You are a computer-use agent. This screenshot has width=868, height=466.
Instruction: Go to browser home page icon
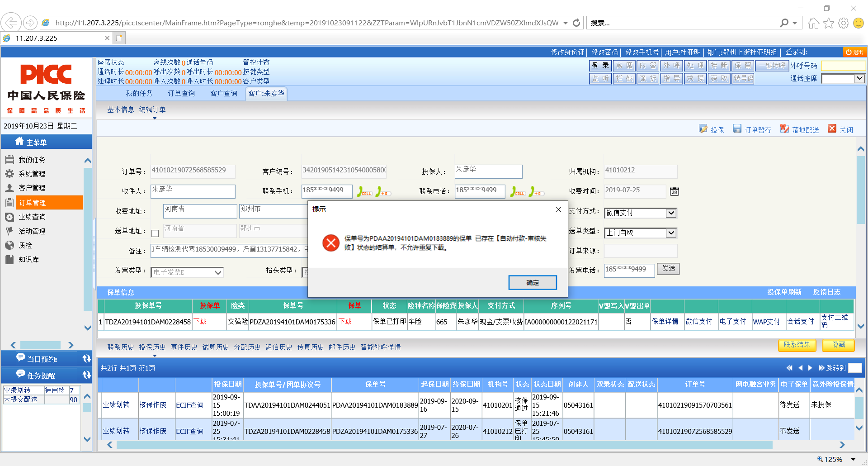click(x=813, y=23)
